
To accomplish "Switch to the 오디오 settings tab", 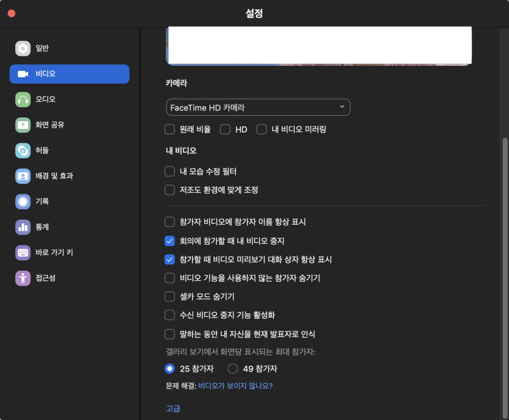I will 46,99.
